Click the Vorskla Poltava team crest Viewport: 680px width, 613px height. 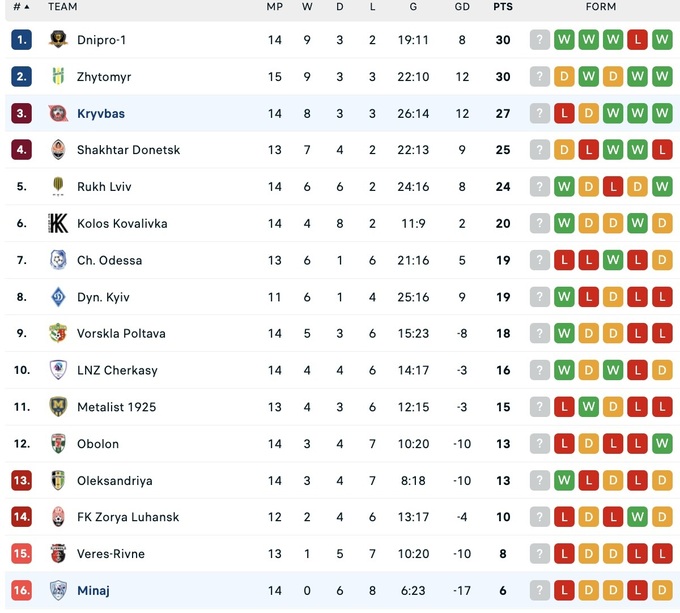[x=58, y=333]
